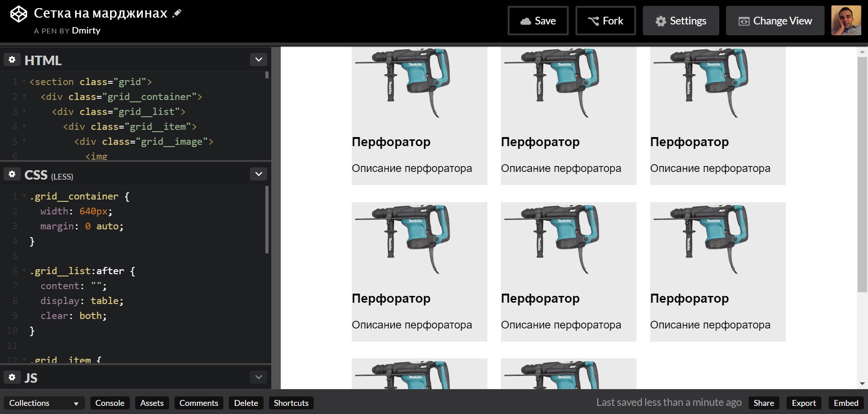The height and width of the screenshot is (414, 868).
Task: Click the 'margin: 0 auto' CSS line
Action: 82,226
